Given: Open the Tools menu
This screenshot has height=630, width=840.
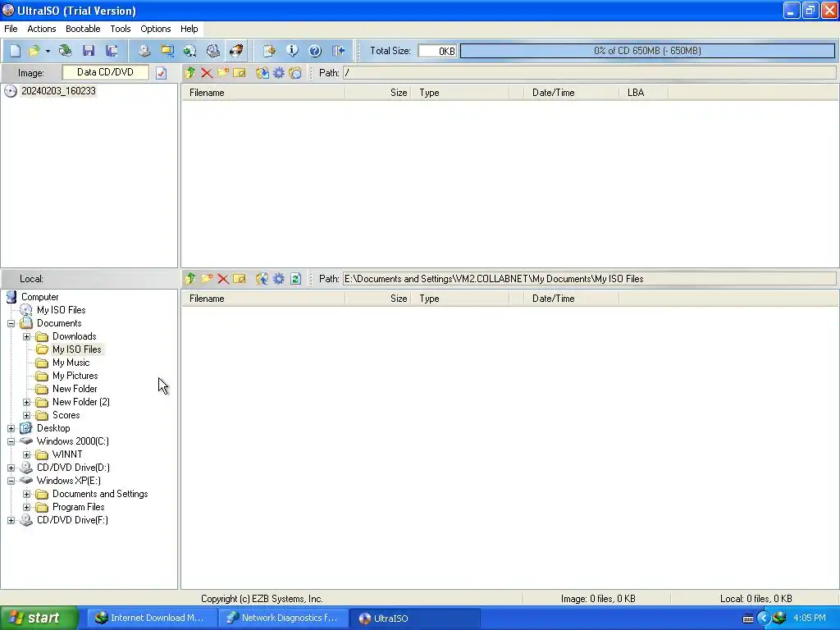Looking at the screenshot, I should click(x=121, y=29).
